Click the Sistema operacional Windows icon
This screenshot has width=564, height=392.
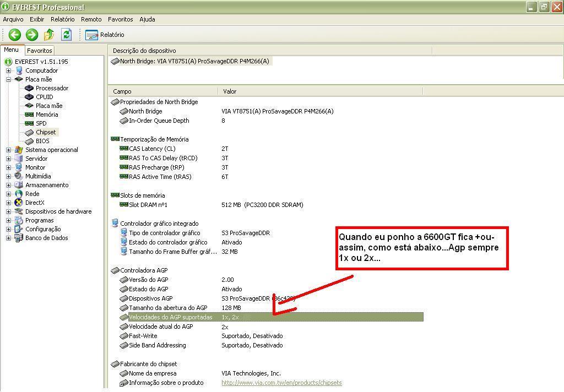(19, 150)
